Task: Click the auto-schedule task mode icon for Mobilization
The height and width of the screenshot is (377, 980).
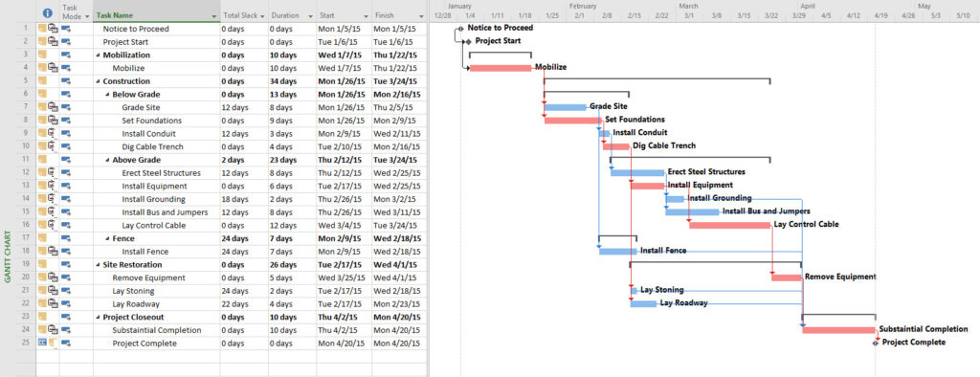Action: tap(66, 55)
